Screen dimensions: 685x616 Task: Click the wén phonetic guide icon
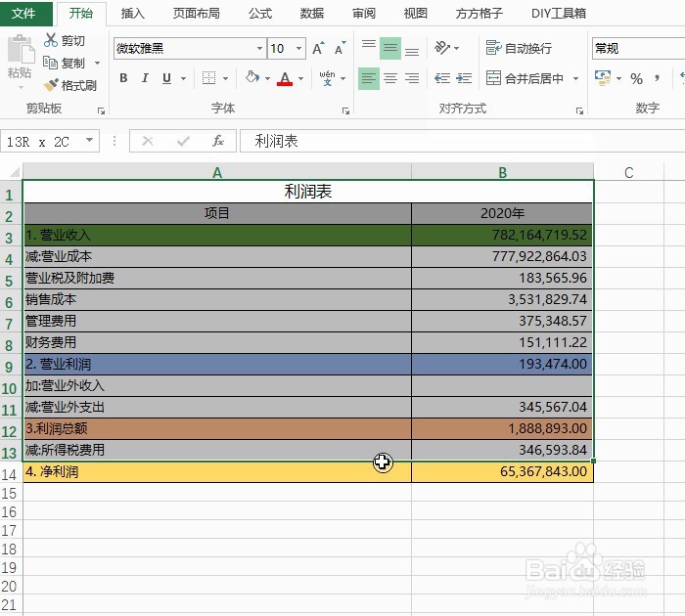pyautogui.click(x=327, y=78)
